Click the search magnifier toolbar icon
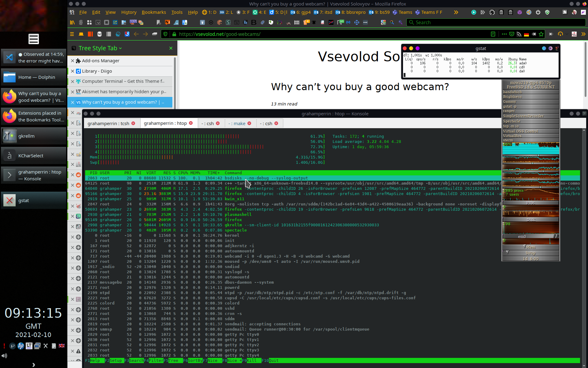Viewport: 588px width, 368px height. tap(392, 22)
